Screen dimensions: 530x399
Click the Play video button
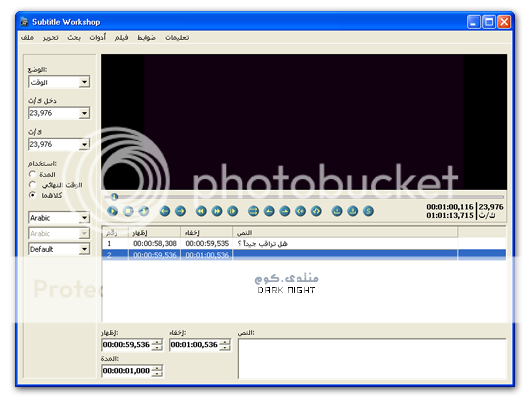[112, 211]
